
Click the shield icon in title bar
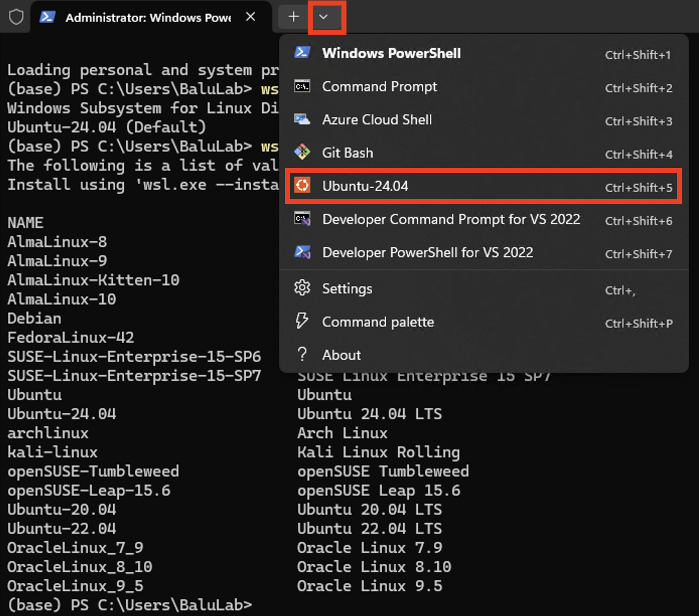point(17,17)
